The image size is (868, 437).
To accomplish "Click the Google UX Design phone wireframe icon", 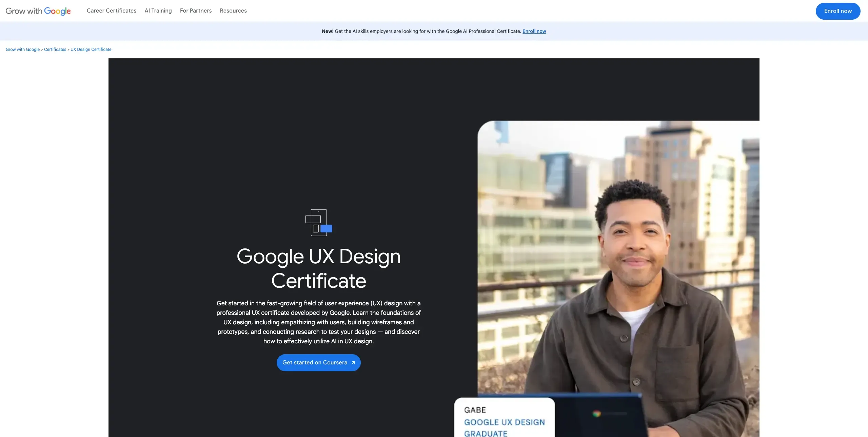I will click(318, 222).
